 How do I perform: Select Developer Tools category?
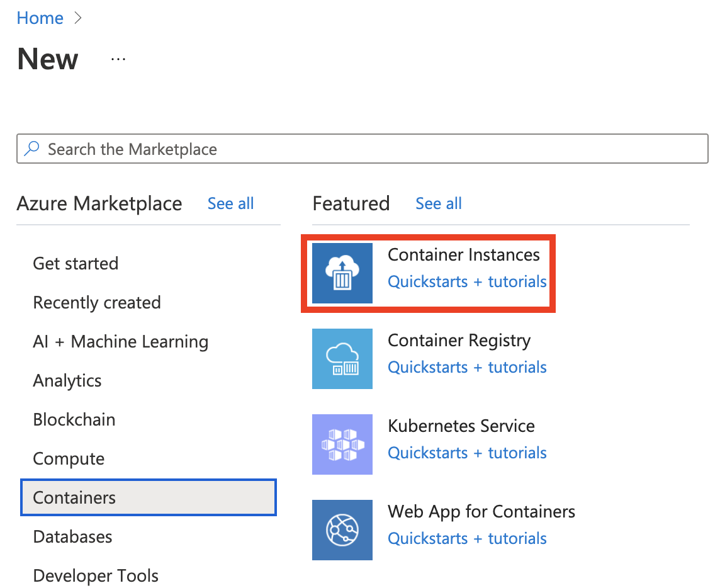(96, 576)
